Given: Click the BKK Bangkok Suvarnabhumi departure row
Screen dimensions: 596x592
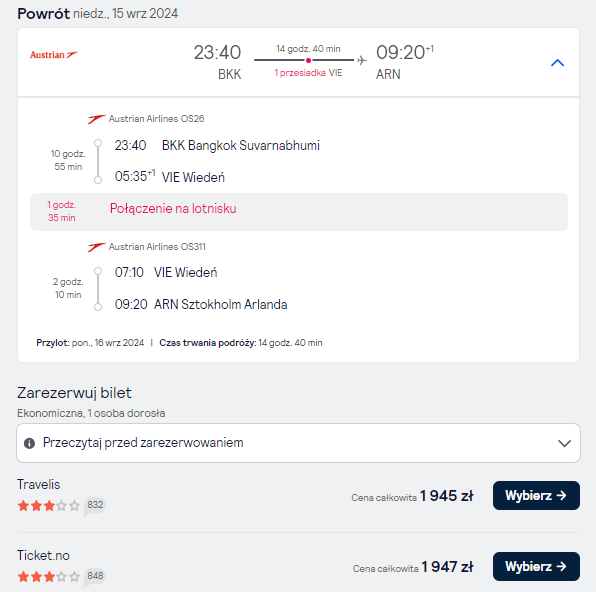Looking at the screenshot, I should 217,145.
